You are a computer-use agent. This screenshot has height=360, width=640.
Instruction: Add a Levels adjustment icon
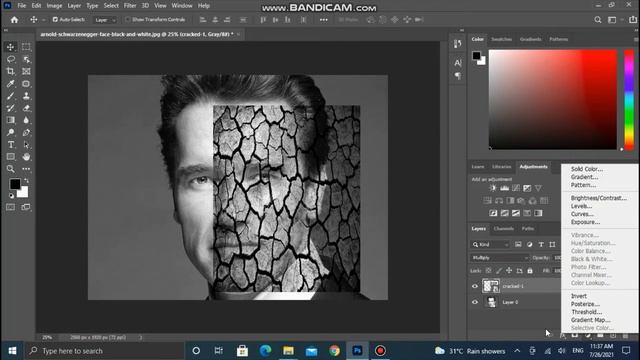pos(504,188)
